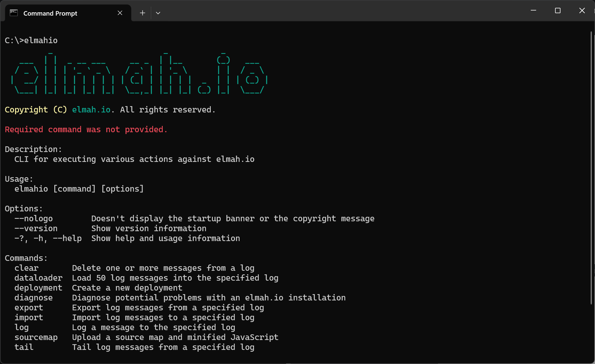Click the elmah.io copyright link text
This screenshot has width=595, height=364.
pyautogui.click(x=91, y=109)
